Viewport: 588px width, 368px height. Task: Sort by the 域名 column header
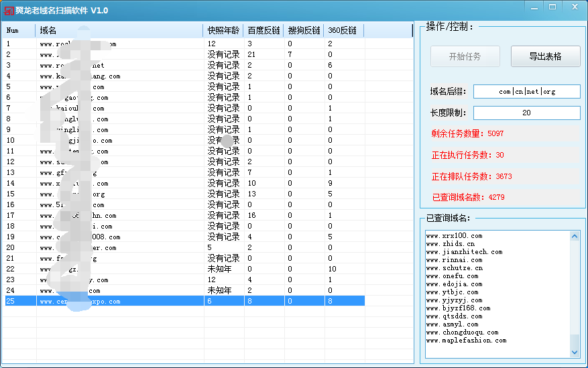coord(119,30)
